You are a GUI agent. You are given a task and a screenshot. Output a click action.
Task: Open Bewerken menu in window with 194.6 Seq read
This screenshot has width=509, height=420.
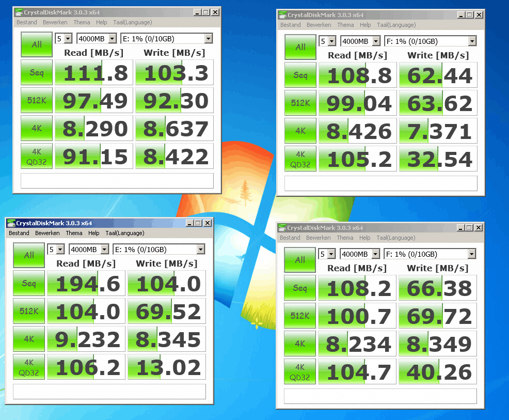pyautogui.click(x=47, y=233)
